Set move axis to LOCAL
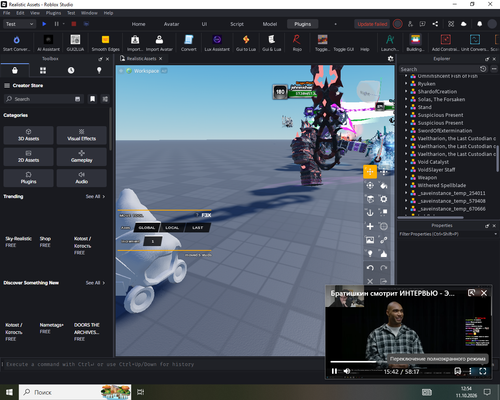This screenshot has width=500, height=400. coord(172,228)
